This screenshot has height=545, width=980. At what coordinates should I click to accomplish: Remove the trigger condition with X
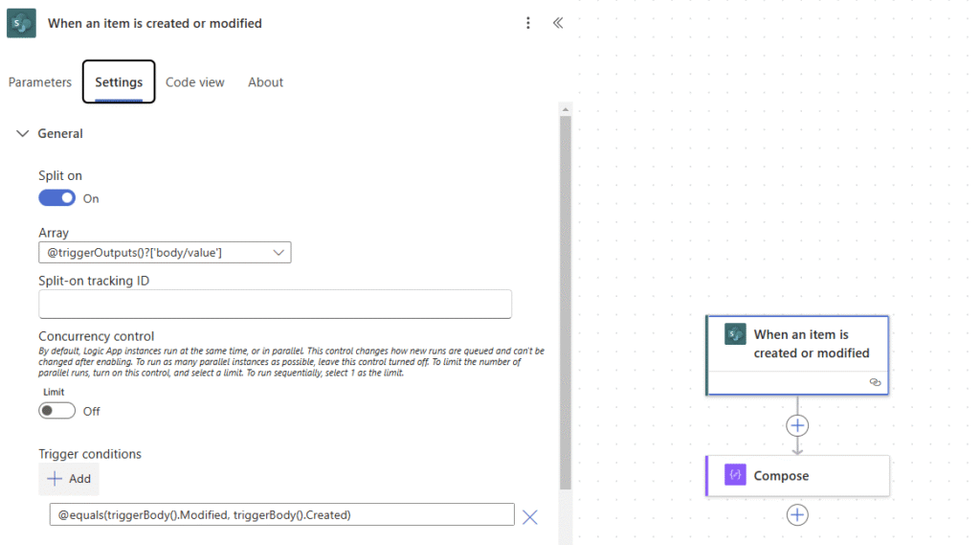click(x=530, y=517)
